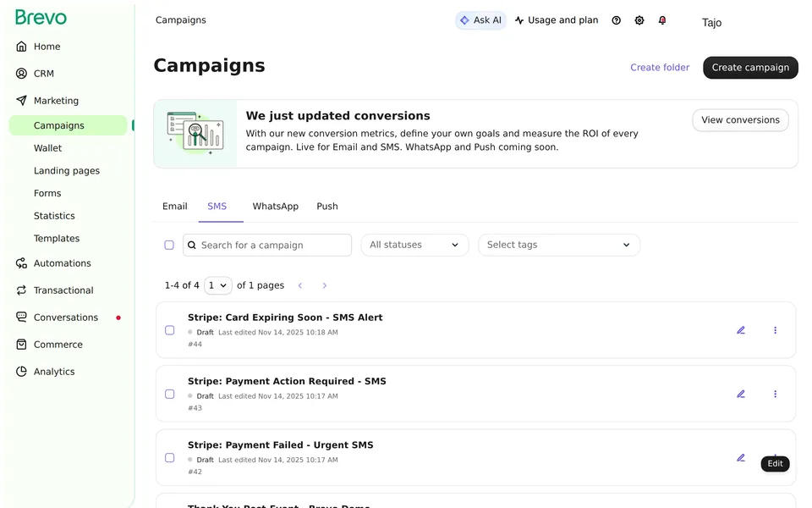Open the notifications bell icon

click(662, 20)
